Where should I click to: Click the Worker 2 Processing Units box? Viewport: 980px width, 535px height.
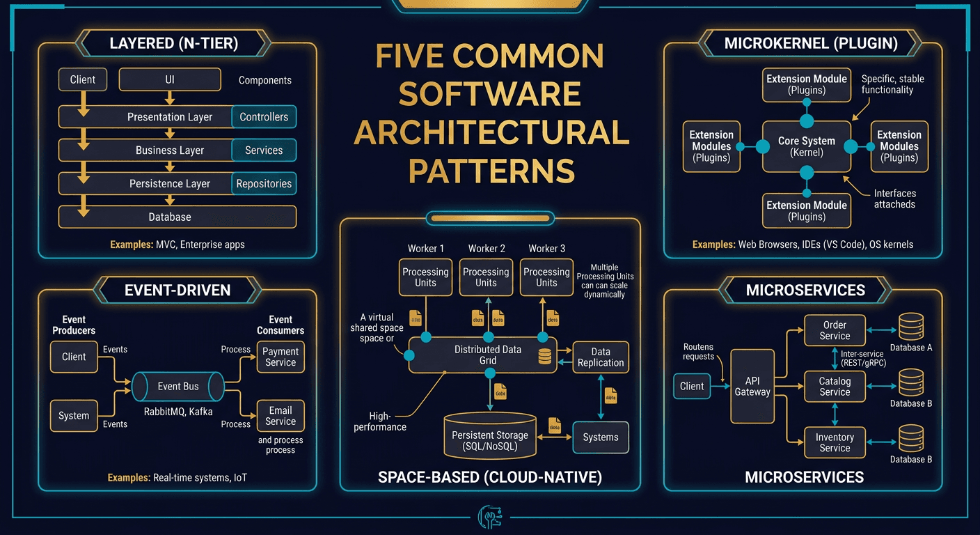point(485,277)
